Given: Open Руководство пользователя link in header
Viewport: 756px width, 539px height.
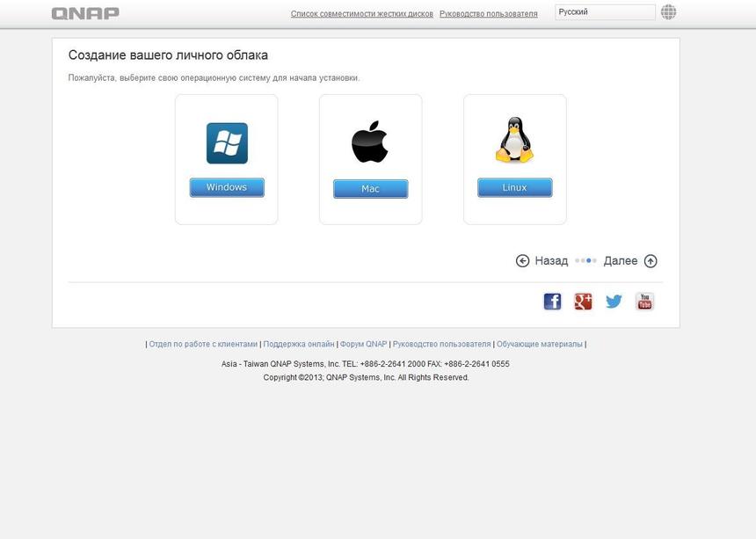Looking at the screenshot, I should [489, 14].
